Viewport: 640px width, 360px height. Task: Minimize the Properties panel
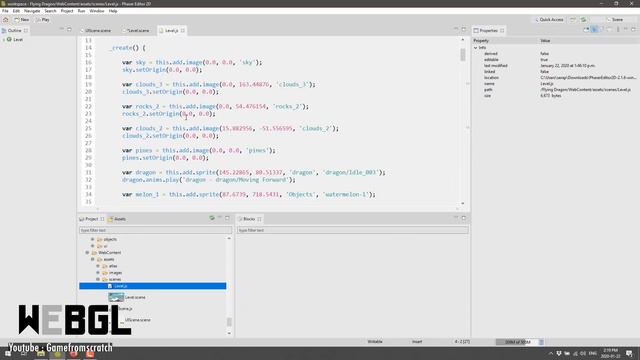(x=626, y=29)
